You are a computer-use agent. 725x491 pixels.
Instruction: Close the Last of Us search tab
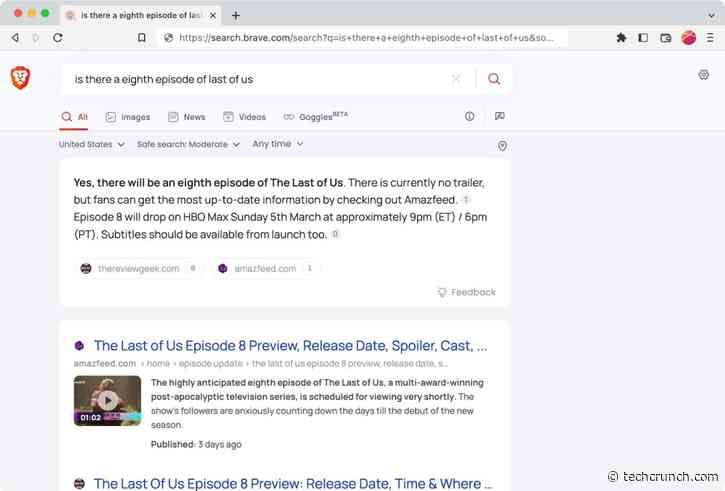(x=213, y=15)
